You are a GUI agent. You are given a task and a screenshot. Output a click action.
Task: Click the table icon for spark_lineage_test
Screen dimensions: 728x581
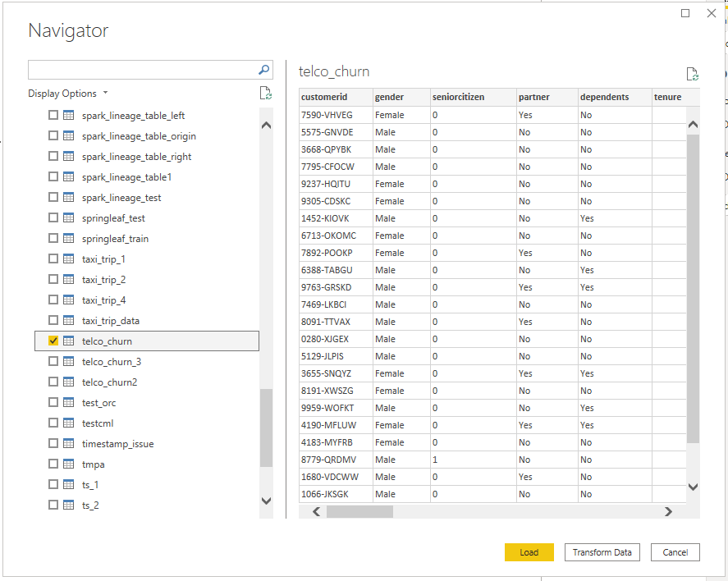pos(68,197)
